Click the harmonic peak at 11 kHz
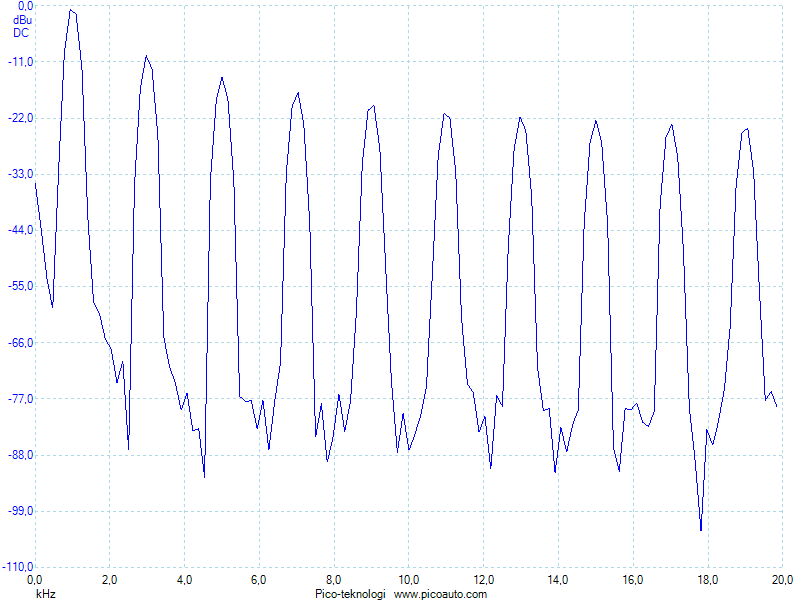The image size is (800, 600). [444, 114]
